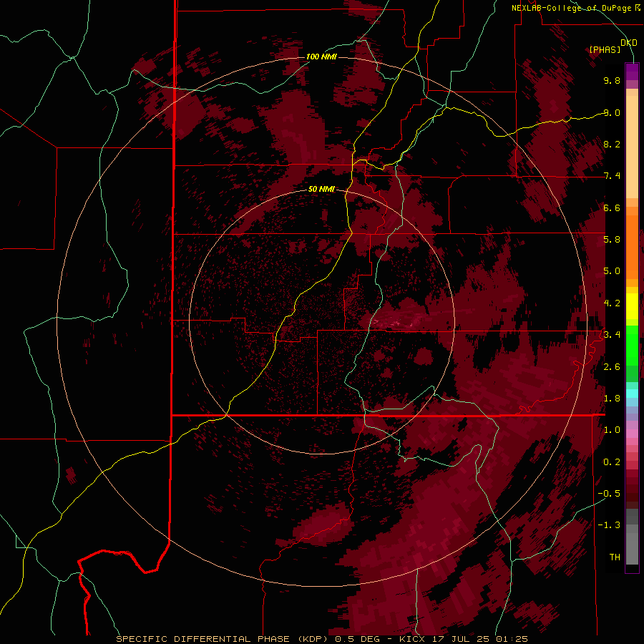Select the 8.2 scale value
The width and height of the screenshot is (644, 644).
[x=612, y=144]
